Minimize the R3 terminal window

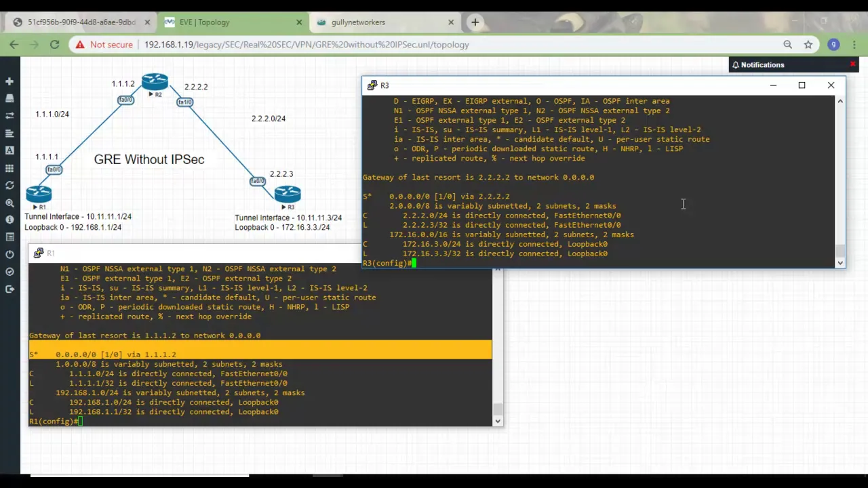click(x=773, y=85)
